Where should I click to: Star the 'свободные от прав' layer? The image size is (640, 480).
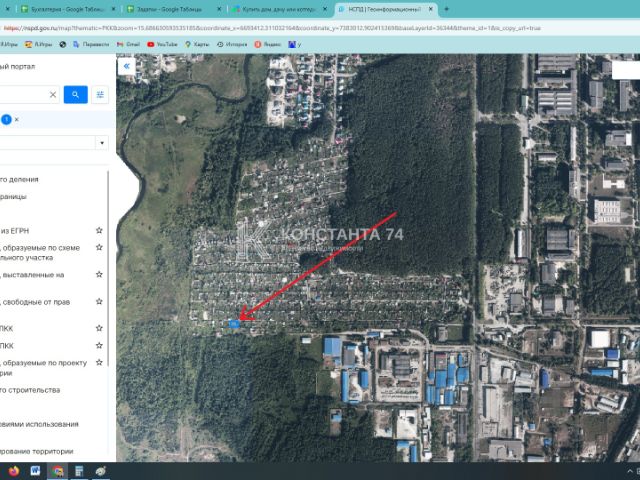click(x=99, y=302)
